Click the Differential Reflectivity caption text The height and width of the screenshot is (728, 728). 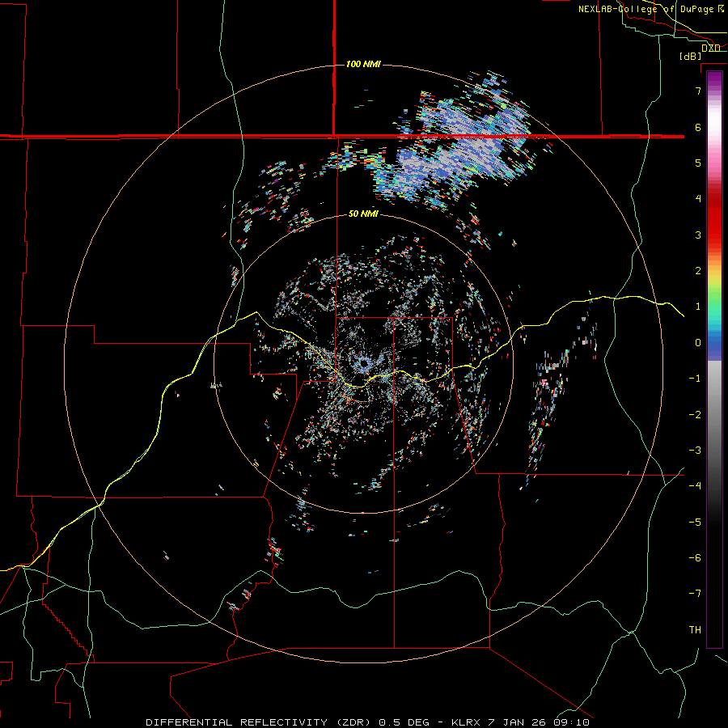click(367, 722)
